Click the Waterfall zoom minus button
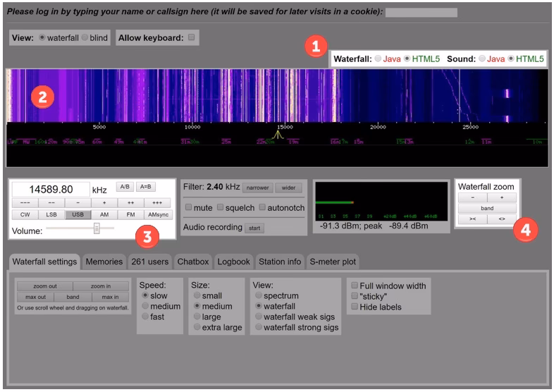Viewport: 554px width, 392px height. (x=473, y=197)
